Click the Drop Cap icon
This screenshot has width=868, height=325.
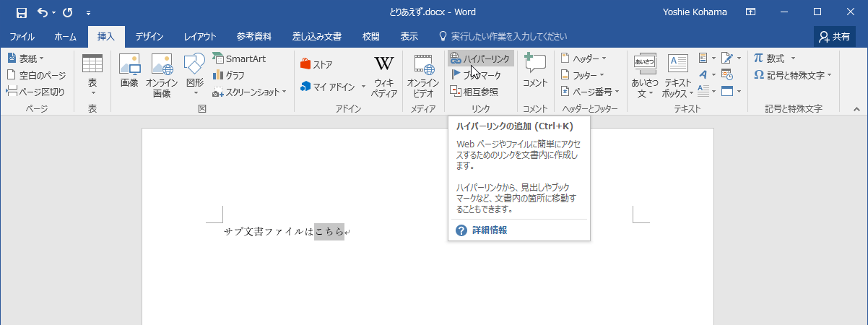[x=707, y=91]
